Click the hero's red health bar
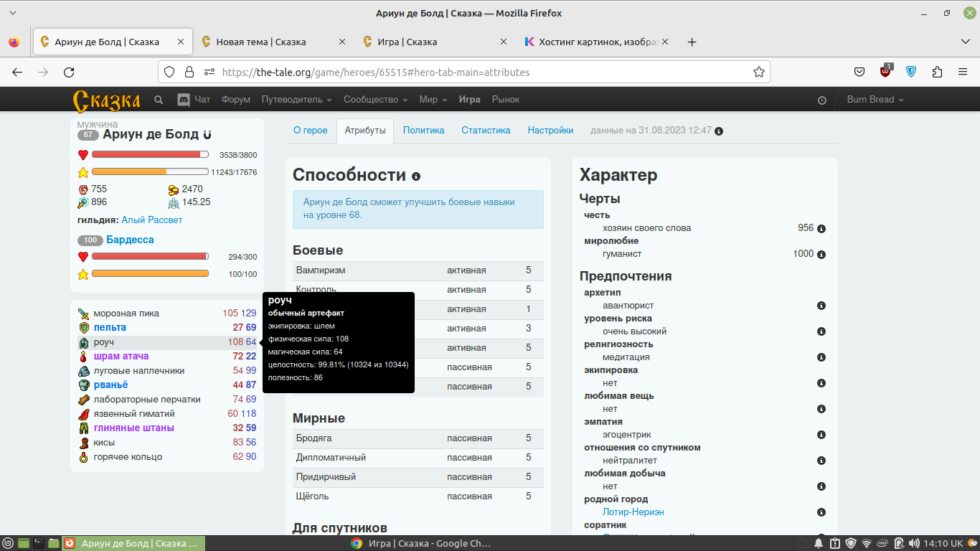980x551 pixels. coord(150,155)
